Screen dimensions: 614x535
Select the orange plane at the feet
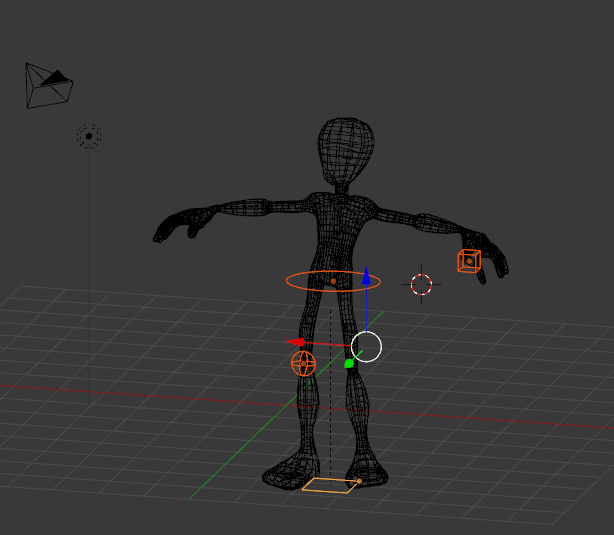pos(330,485)
